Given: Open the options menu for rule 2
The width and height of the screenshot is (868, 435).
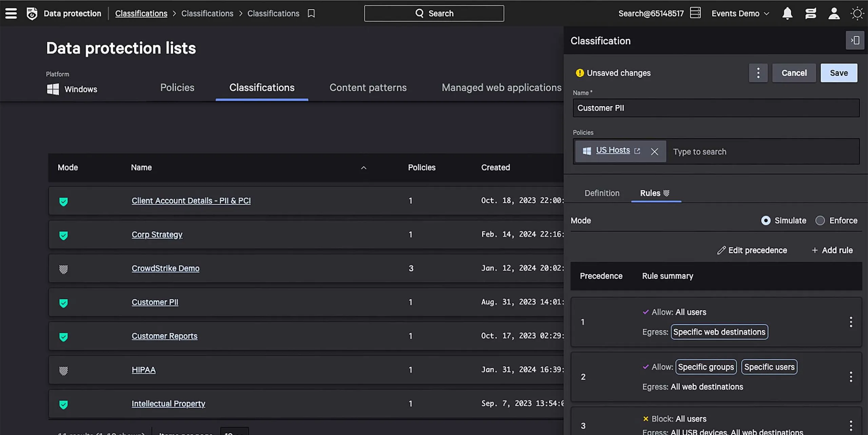Looking at the screenshot, I should point(851,377).
